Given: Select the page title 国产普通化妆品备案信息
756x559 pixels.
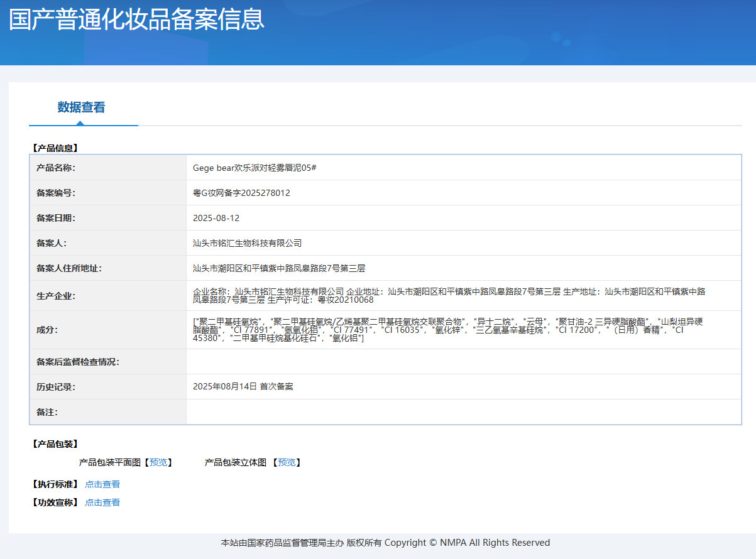Looking at the screenshot, I should pyautogui.click(x=136, y=19).
